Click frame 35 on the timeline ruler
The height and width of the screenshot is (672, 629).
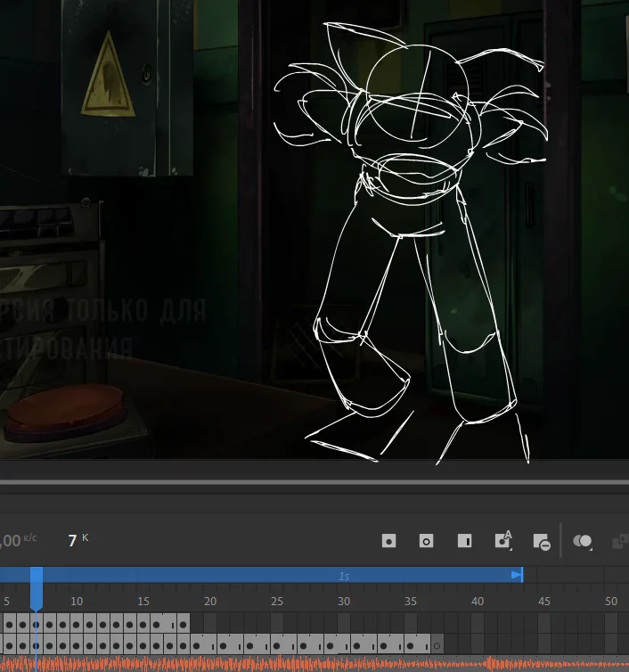pos(411,602)
